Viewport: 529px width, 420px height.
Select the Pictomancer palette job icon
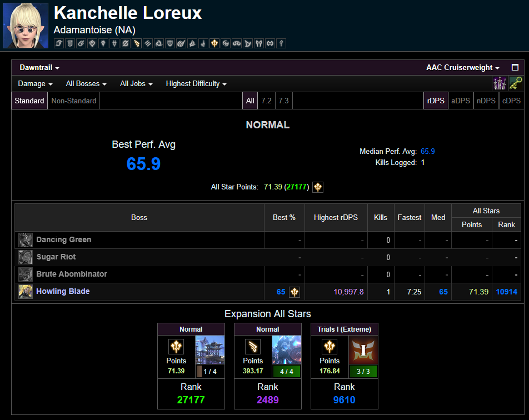182,43
